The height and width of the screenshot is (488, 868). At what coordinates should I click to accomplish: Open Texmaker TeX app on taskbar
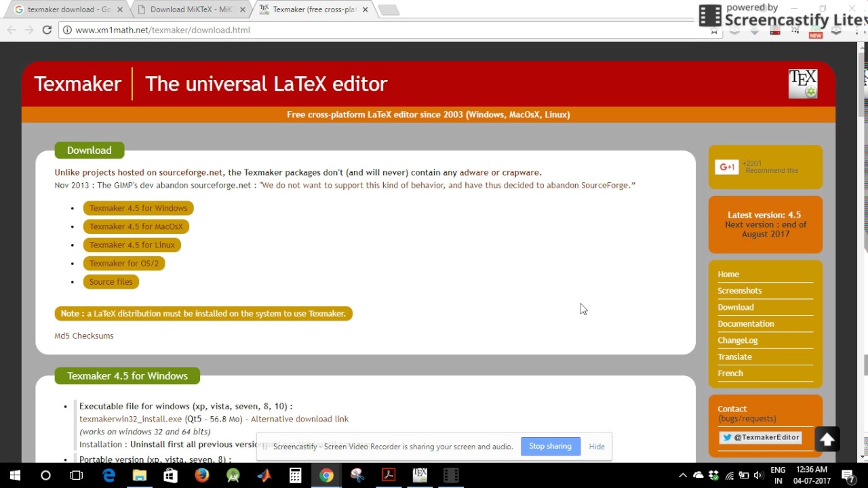[x=420, y=475]
